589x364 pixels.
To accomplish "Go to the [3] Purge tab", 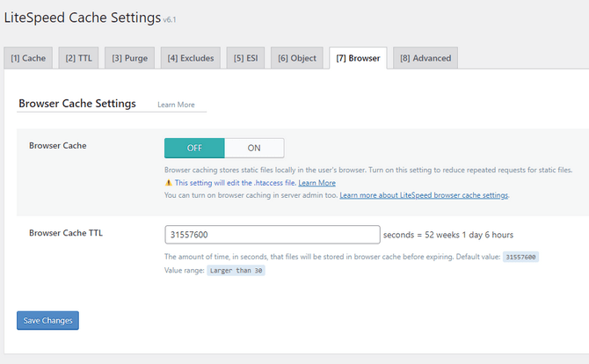I will coord(129,58).
